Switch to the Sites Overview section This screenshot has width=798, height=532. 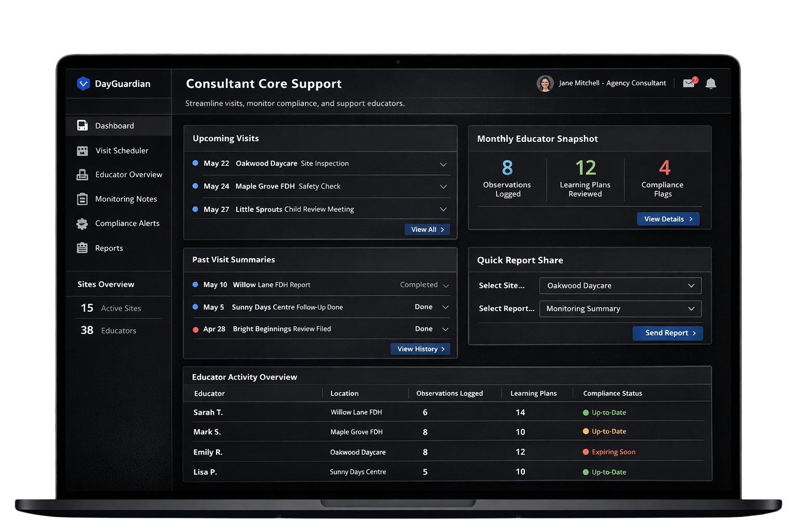coord(105,284)
